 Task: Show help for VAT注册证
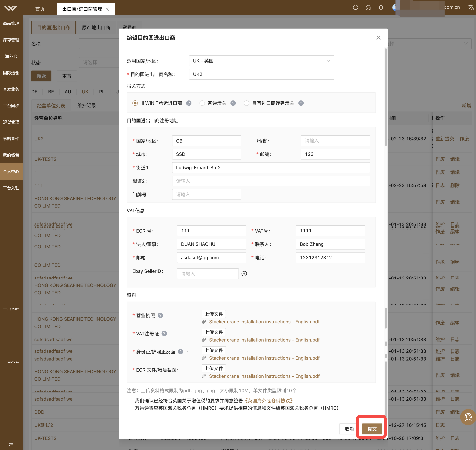164,334
